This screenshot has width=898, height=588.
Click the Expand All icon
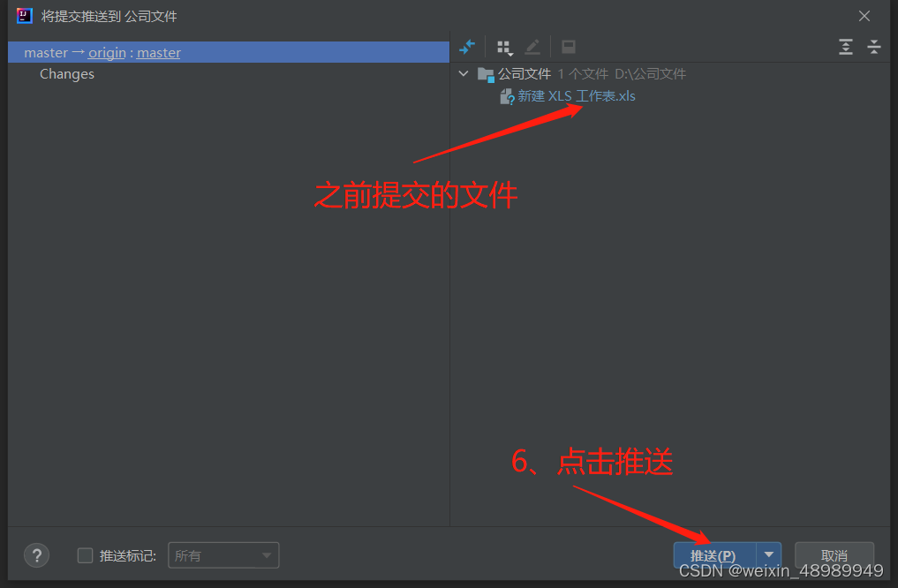[845, 47]
